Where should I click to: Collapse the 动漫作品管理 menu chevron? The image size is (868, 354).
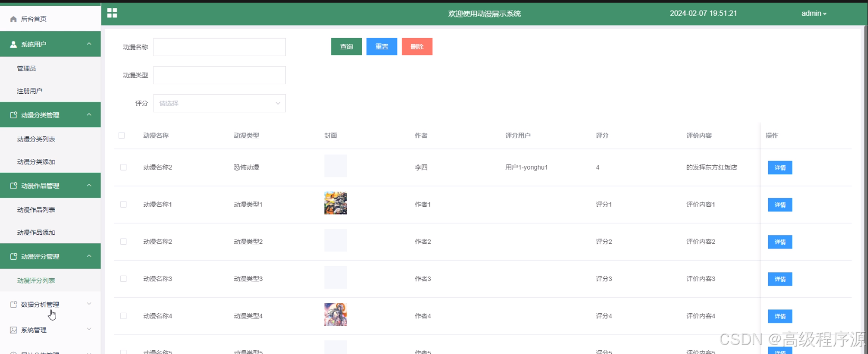tap(89, 185)
